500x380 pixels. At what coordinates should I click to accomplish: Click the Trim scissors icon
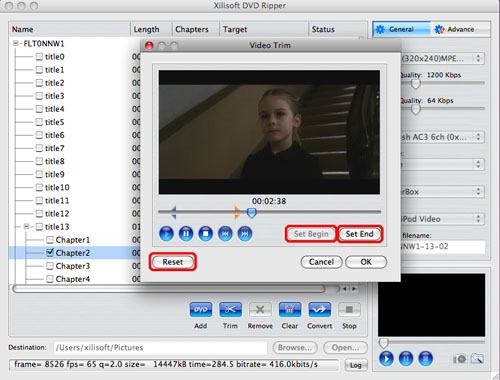click(x=230, y=310)
